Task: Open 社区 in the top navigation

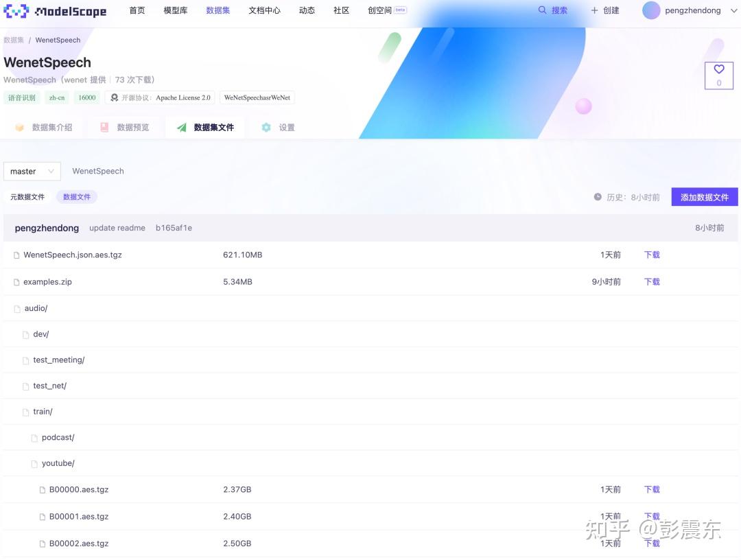Action: pyautogui.click(x=341, y=10)
